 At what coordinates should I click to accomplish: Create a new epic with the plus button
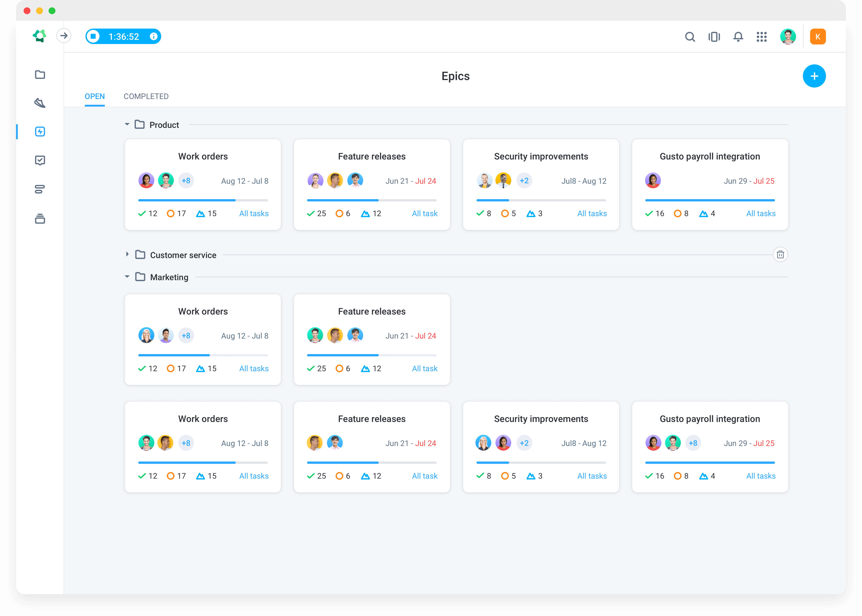814,76
